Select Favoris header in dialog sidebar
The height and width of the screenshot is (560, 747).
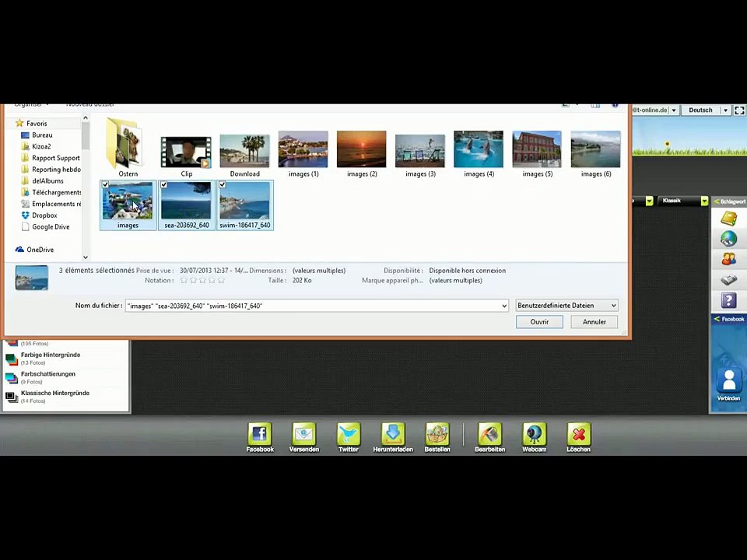pyautogui.click(x=31, y=124)
